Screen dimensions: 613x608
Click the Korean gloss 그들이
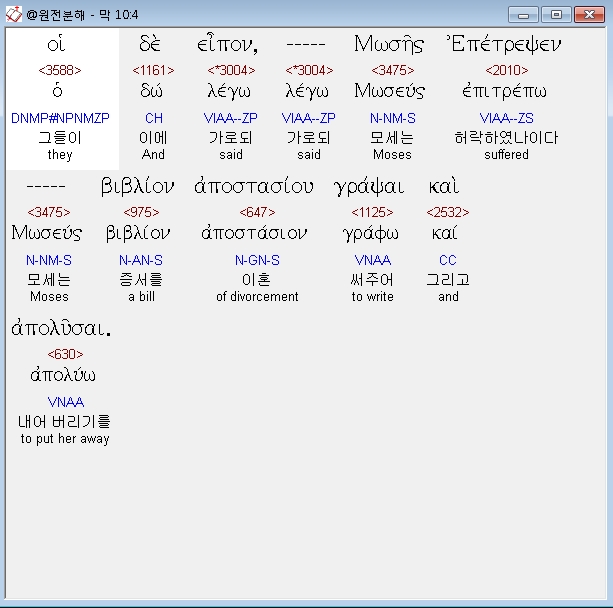pos(60,138)
